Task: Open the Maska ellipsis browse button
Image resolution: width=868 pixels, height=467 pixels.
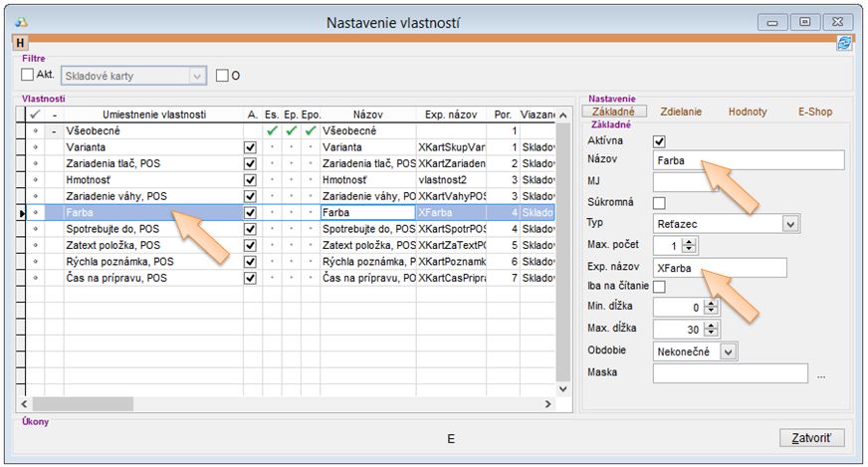Action: [821, 375]
